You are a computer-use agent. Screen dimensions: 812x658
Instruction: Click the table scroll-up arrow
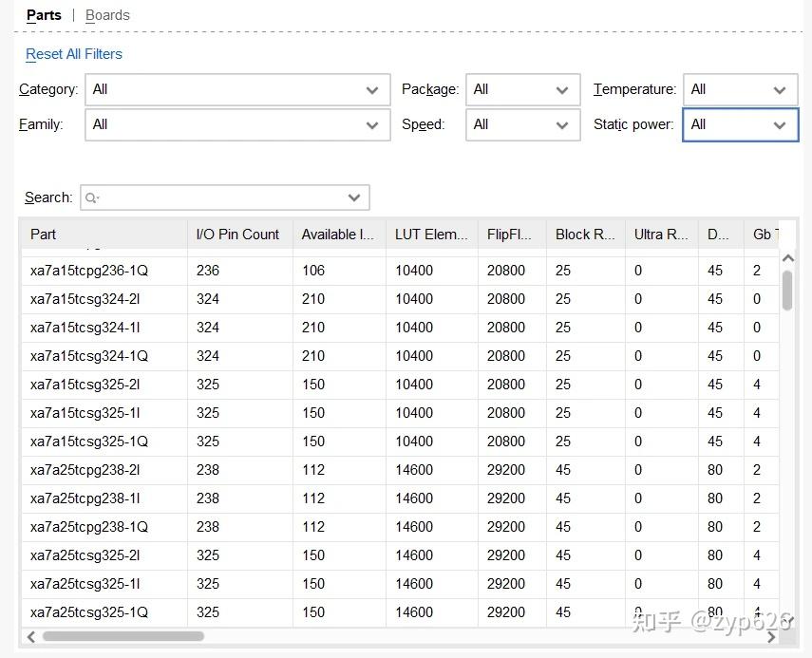(x=788, y=258)
